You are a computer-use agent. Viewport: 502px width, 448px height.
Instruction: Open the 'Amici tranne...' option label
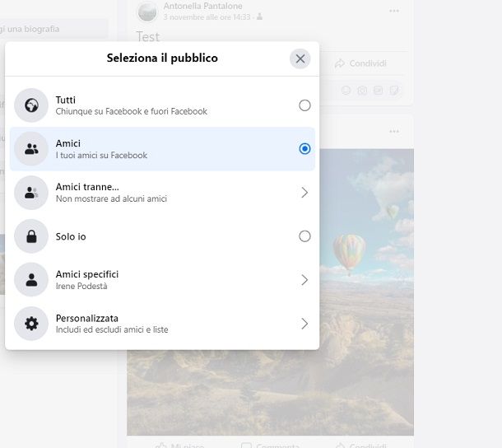(x=87, y=187)
